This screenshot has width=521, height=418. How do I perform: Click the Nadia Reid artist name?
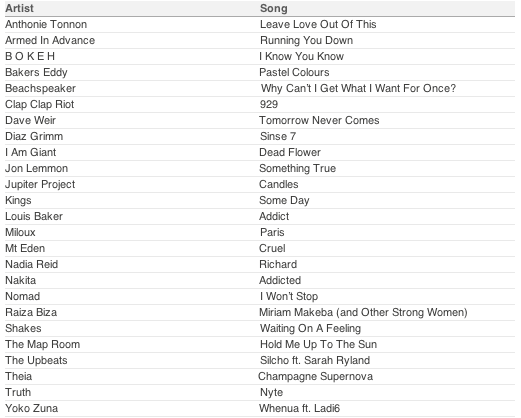(x=32, y=264)
